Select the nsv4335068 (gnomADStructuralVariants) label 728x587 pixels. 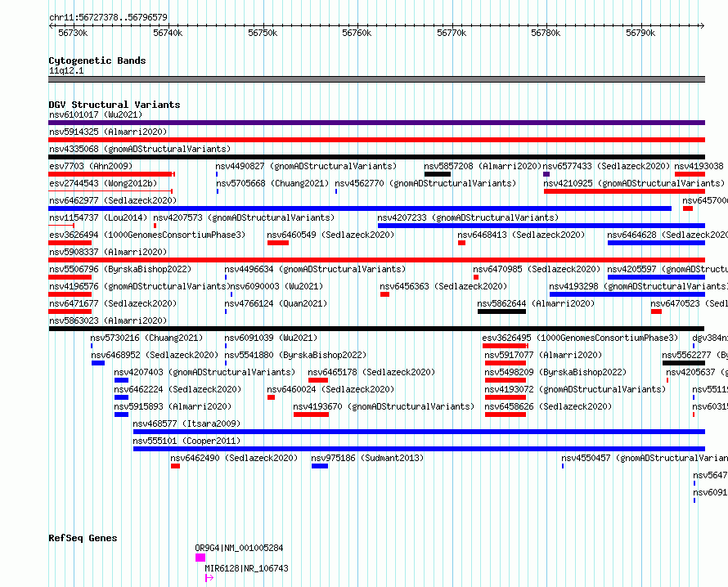click(140, 149)
